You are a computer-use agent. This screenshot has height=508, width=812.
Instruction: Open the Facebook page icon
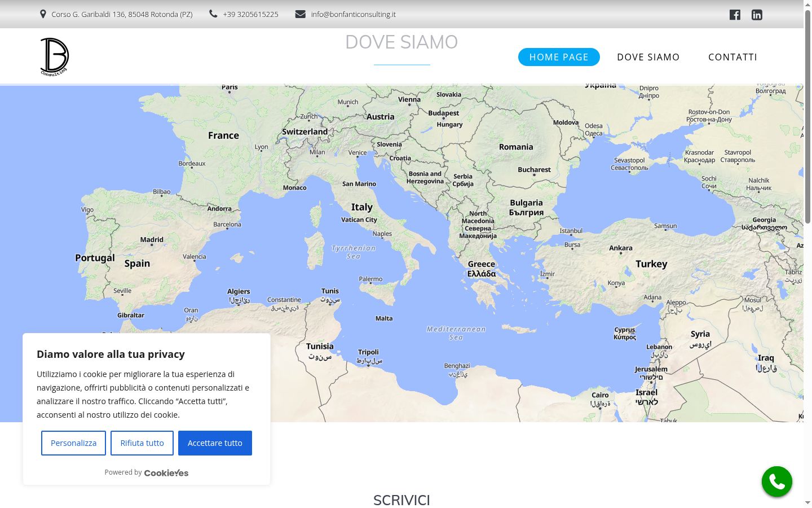(x=735, y=15)
